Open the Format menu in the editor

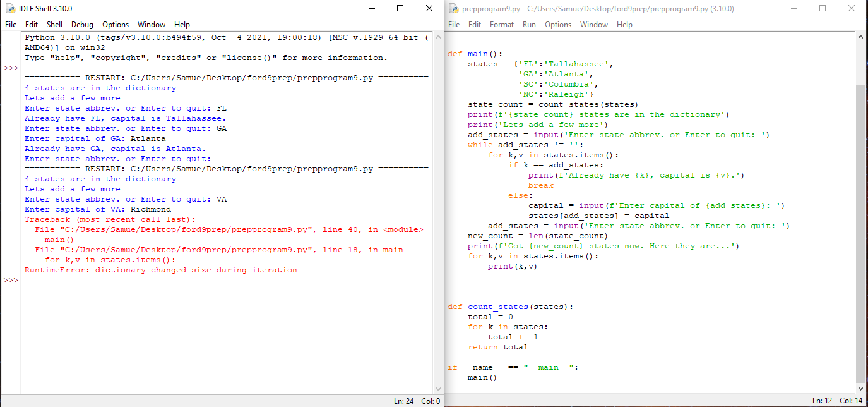[502, 25]
